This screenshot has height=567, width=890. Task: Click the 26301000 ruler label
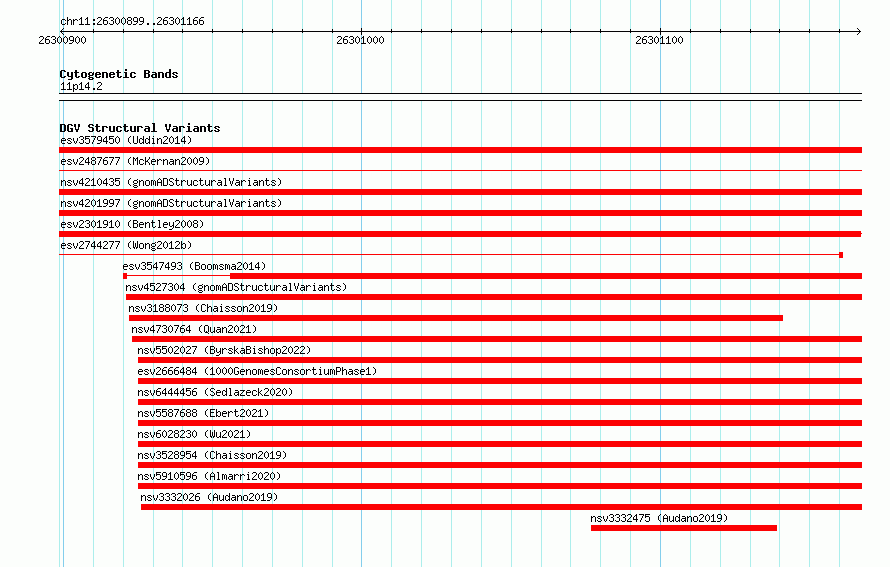(360, 40)
